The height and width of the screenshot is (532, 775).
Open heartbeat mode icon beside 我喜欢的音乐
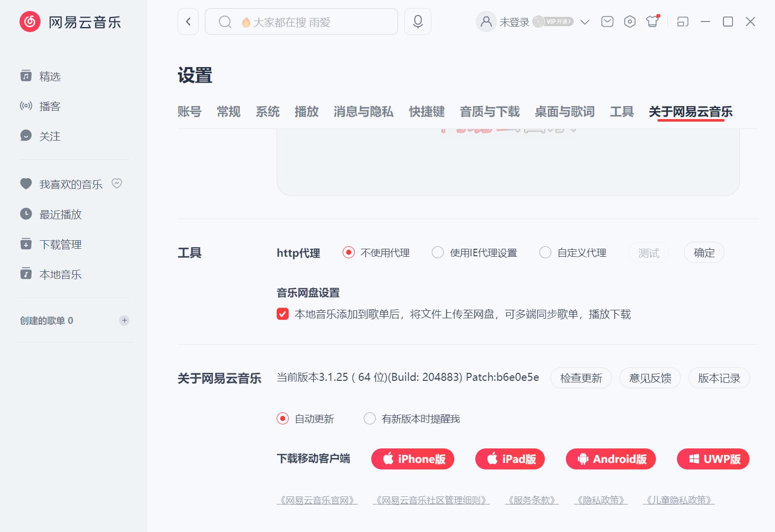(x=117, y=184)
